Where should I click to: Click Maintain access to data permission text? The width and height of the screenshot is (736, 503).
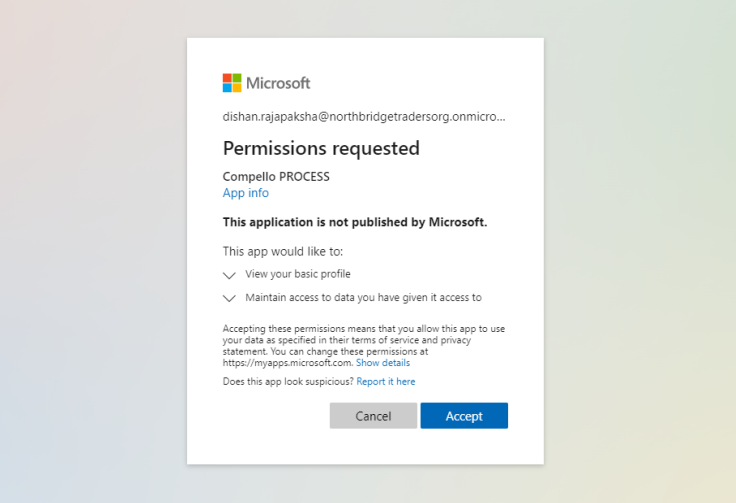point(363,297)
